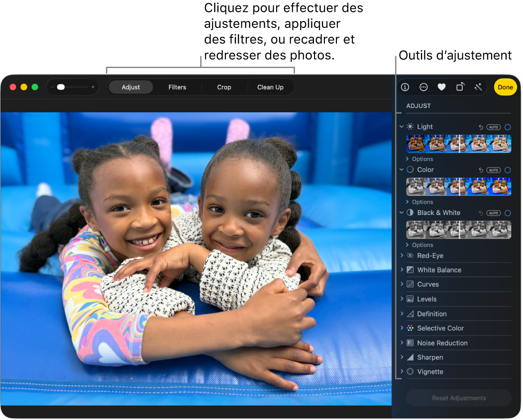Image resolution: width=523 pixels, height=420 pixels.
Task: Collapse the Color adjustment section
Action: point(401,169)
